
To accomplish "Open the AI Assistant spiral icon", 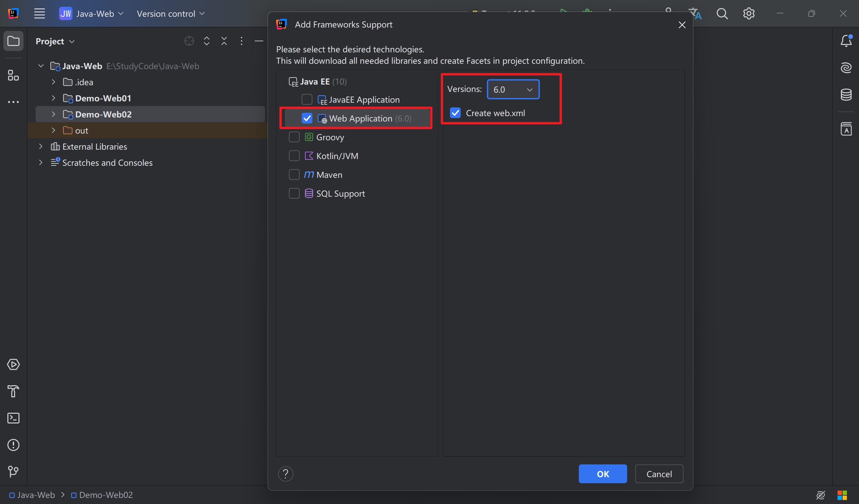I will click(x=846, y=68).
